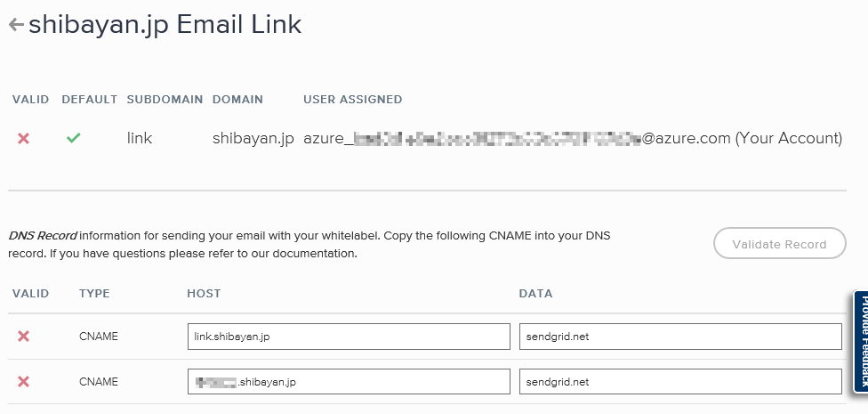Click the DATA column header
The width and height of the screenshot is (868, 414).
535,294
